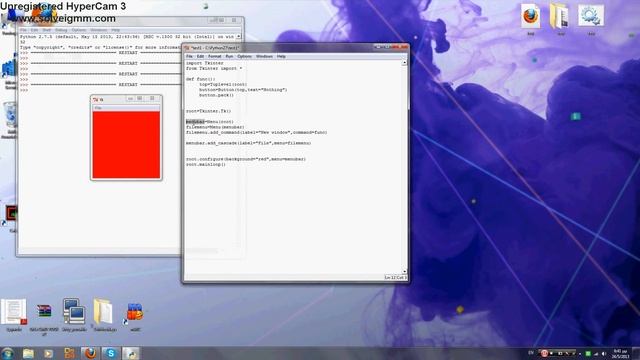
Task: Click the 'def func():' line in the editor
Action: tap(200, 79)
